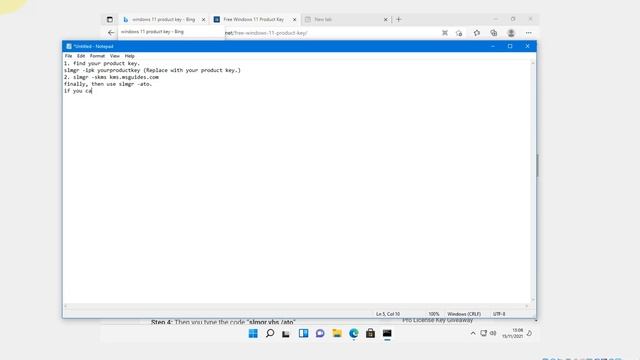Viewport: 640px width, 360px height.
Task: Click the Notepad app icon in title bar
Action: (x=69, y=47)
